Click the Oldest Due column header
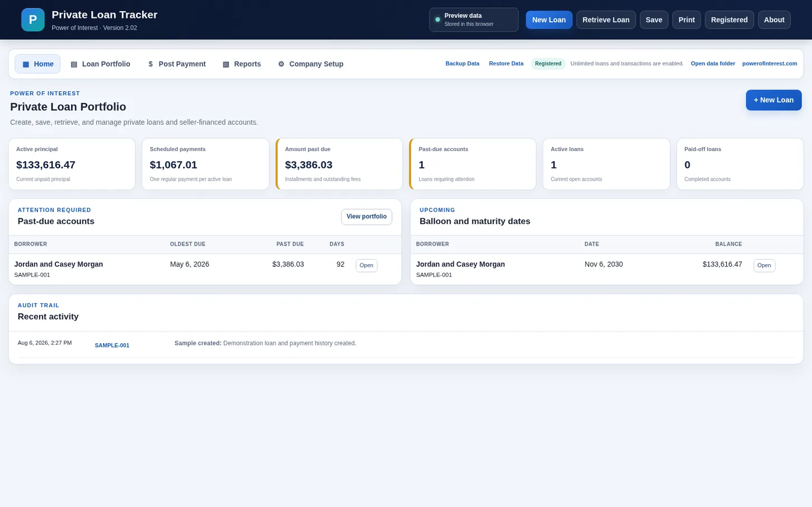This screenshot has width=812, height=507. (x=188, y=245)
